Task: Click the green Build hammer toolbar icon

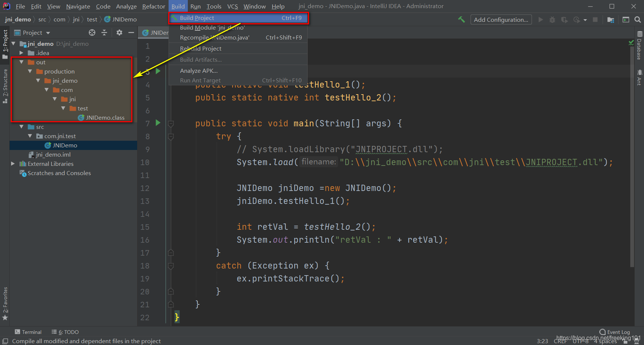Action: [461, 20]
